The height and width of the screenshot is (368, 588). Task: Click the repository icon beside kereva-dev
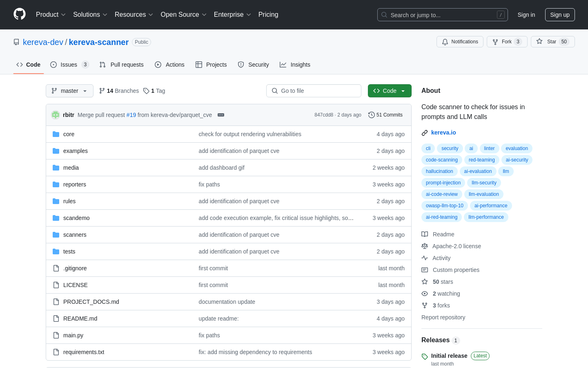[16, 42]
